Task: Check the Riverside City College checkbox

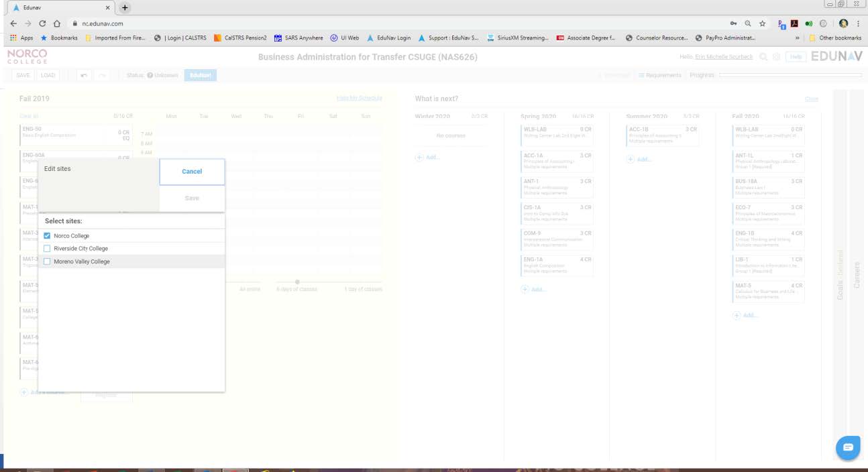Action: pos(47,249)
